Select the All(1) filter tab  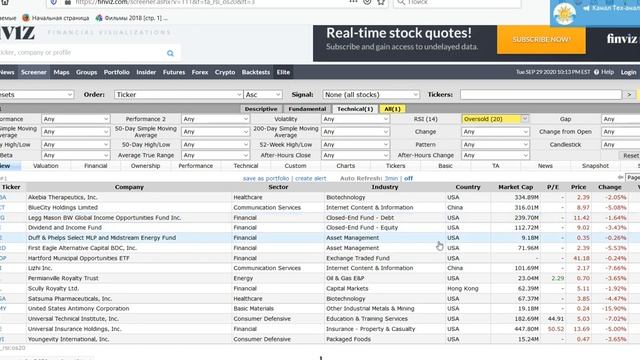tap(393, 109)
